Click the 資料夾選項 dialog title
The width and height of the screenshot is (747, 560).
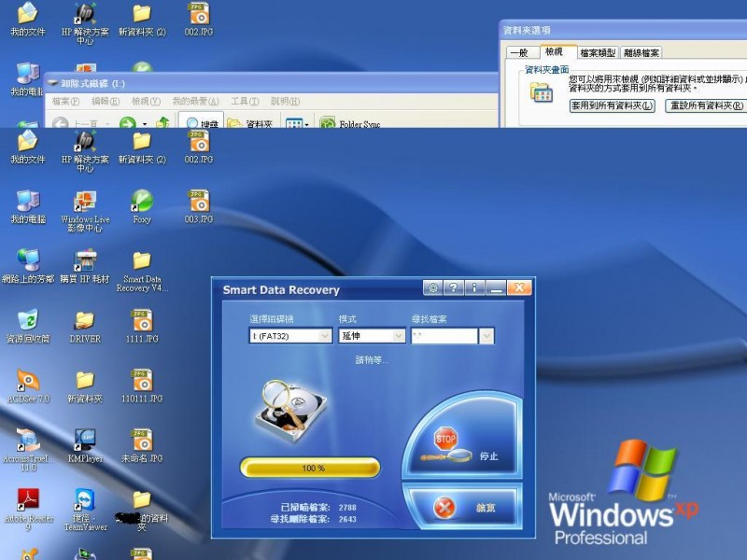coord(527,31)
